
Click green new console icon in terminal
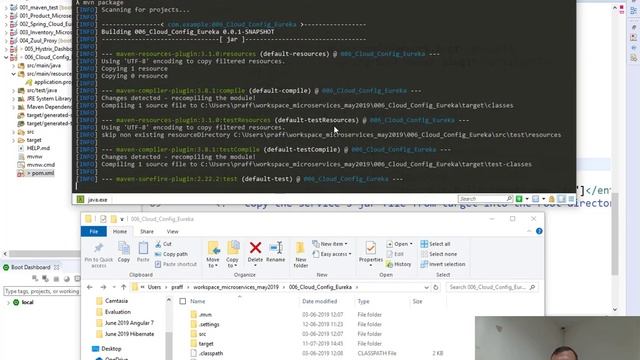pyautogui.click(x=519, y=199)
